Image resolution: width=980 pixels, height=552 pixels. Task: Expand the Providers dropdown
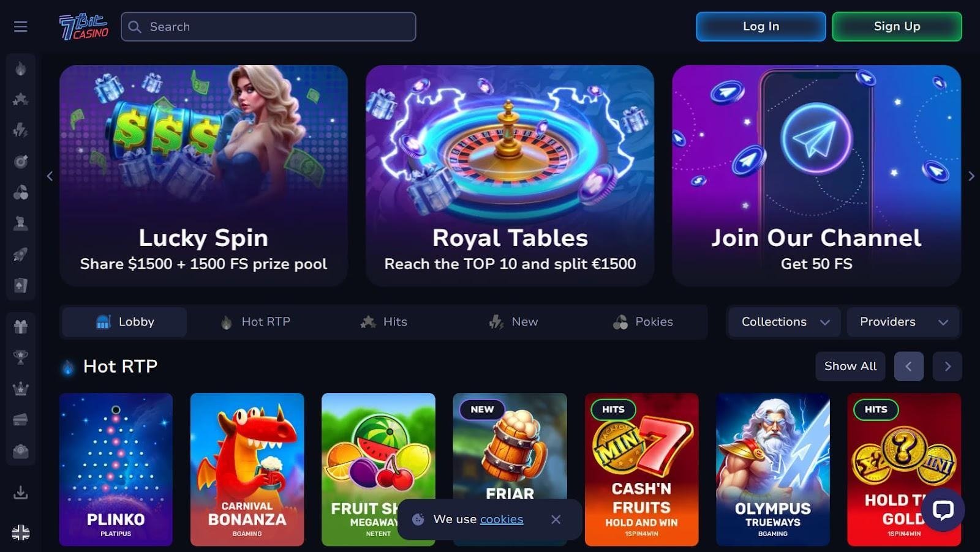(903, 322)
